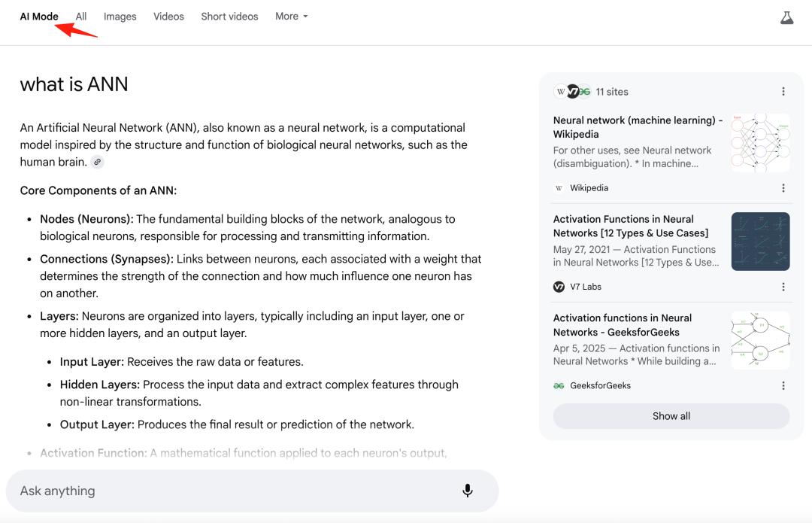This screenshot has width=812, height=523.
Task: Open the Short videos tab
Action: [229, 17]
